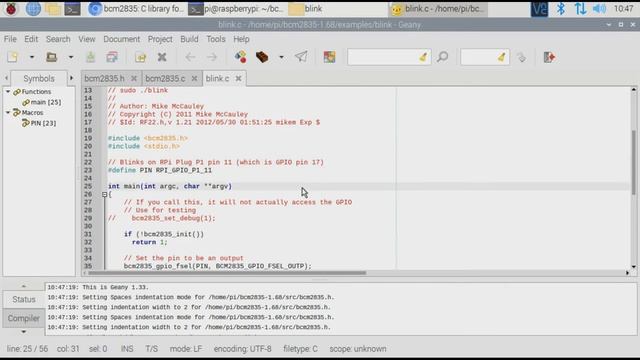
Task: Open the Tools menu
Action: [x=216, y=39]
